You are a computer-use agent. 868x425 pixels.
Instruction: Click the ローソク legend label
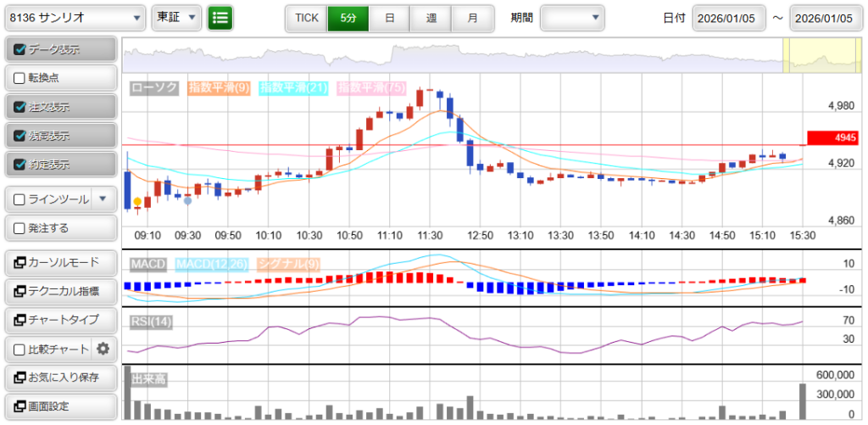pyautogui.click(x=154, y=87)
